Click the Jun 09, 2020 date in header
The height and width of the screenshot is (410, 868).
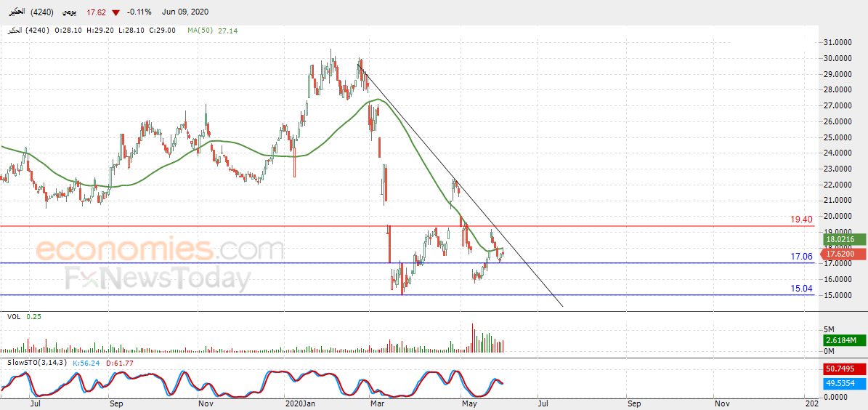[185, 12]
